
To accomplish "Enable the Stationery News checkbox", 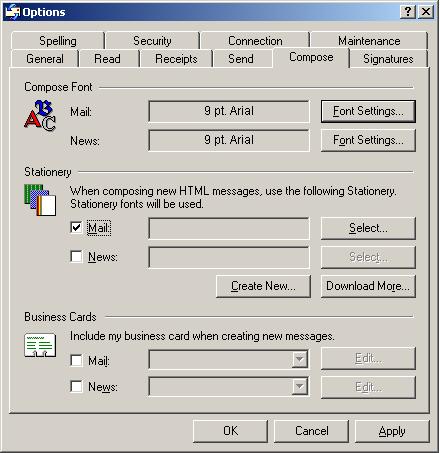I will click(x=76, y=257).
